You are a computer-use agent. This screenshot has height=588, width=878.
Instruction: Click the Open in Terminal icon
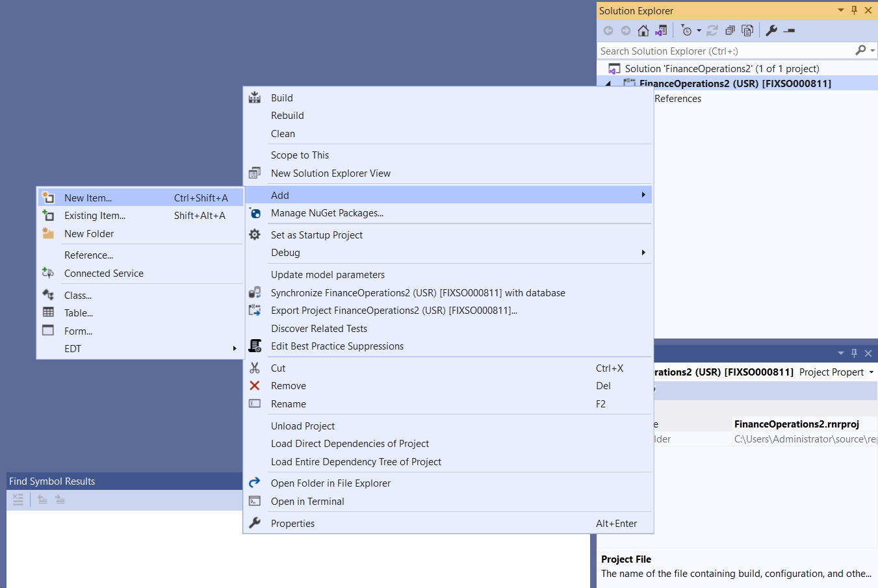[255, 501]
